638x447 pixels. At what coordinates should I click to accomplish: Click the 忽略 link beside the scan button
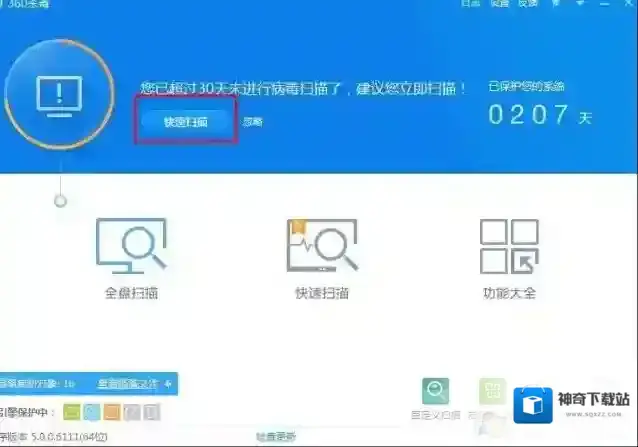click(253, 122)
